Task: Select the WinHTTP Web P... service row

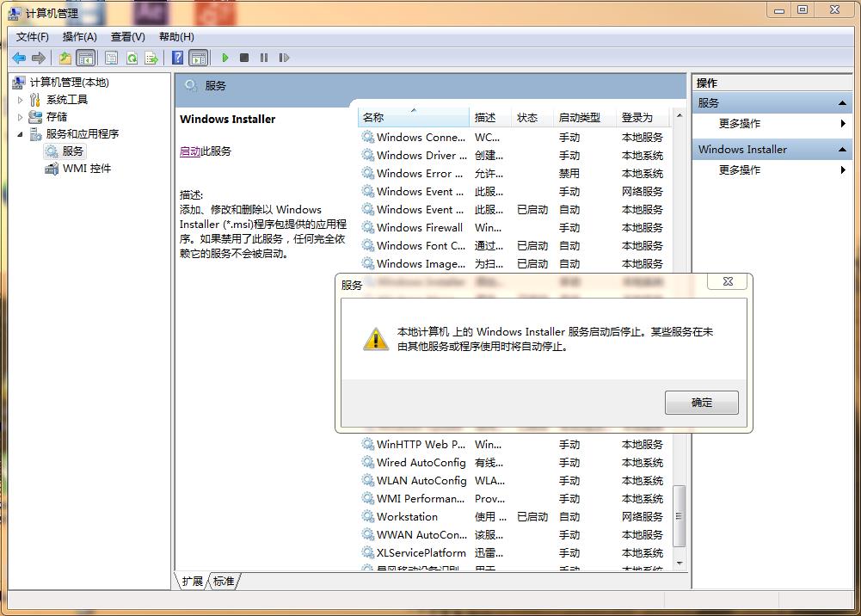Action: click(x=514, y=444)
